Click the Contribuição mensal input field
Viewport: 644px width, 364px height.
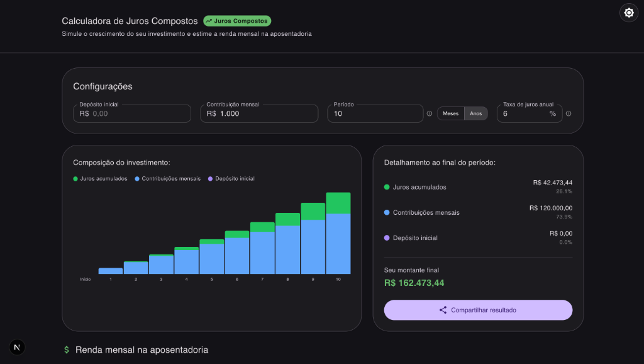258,113
